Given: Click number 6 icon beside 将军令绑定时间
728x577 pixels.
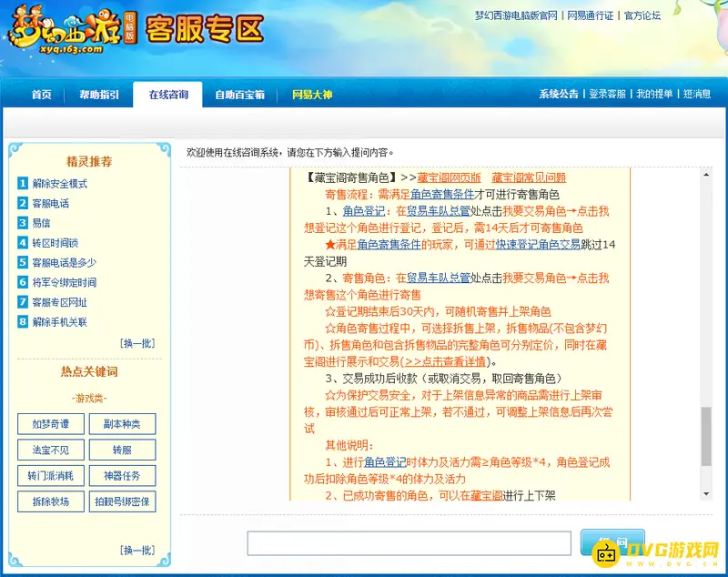Looking at the screenshot, I should pyautogui.click(x=22, y=282).
